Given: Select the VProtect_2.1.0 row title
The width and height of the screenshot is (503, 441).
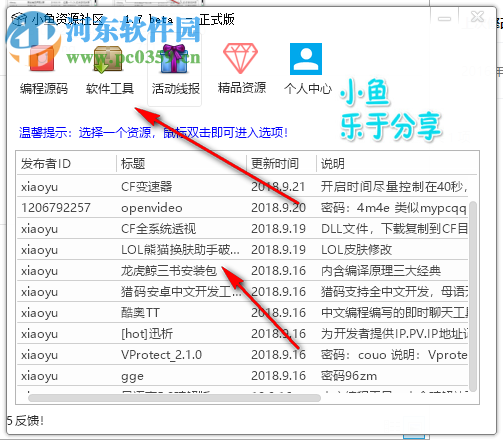Looking at the screenshot, I should [161, 355].
